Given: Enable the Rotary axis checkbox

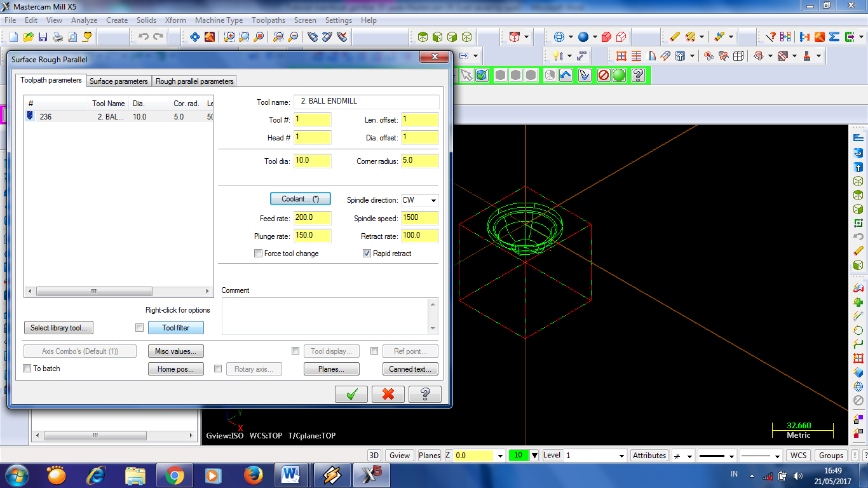Looking at the screenshot, I should [x=218, y=369].
